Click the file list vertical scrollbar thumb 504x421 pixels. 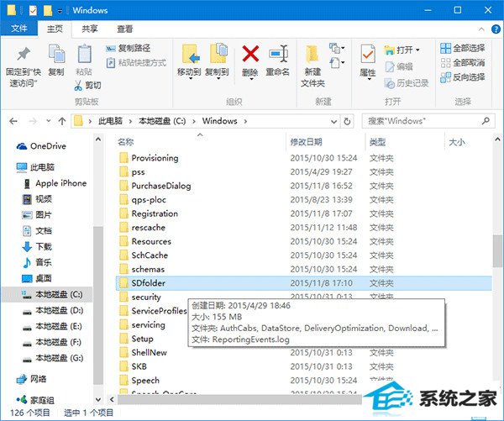click(x=497, y=251)
